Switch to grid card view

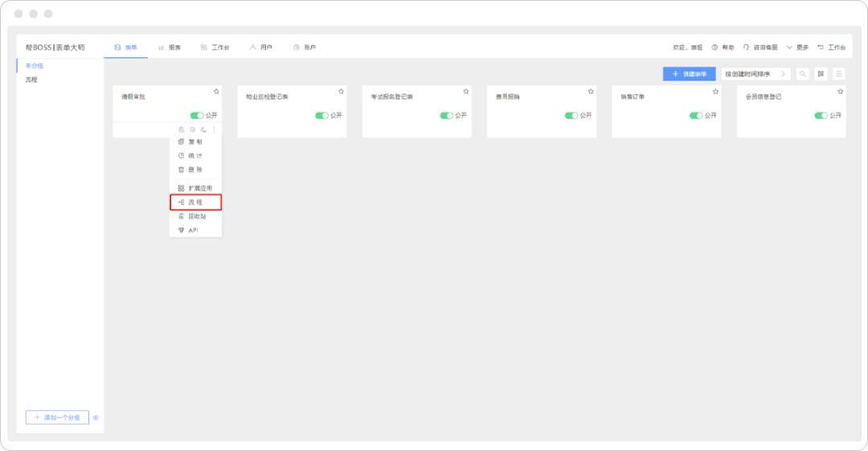tap(821, 74)
